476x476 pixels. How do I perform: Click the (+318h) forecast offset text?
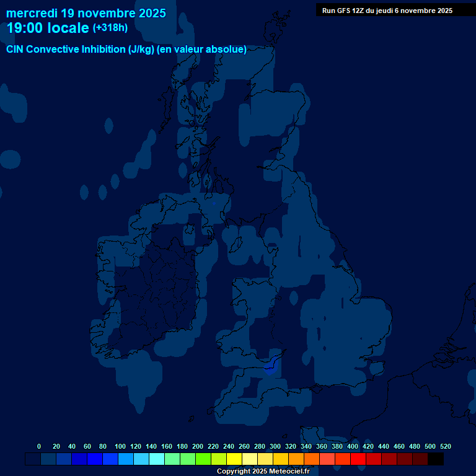point(110,28)
